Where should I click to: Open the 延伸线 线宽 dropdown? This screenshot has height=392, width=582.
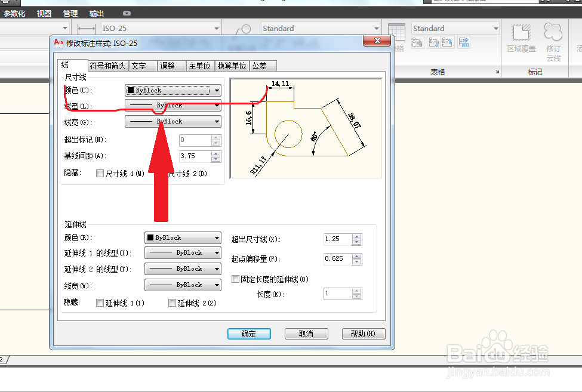[183, 285]
